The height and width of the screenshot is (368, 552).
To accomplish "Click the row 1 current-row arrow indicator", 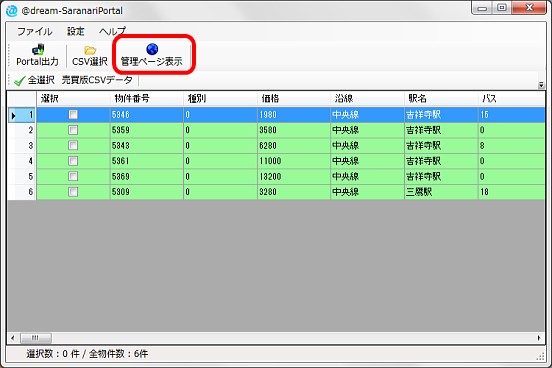I will [x=13, y=115].
